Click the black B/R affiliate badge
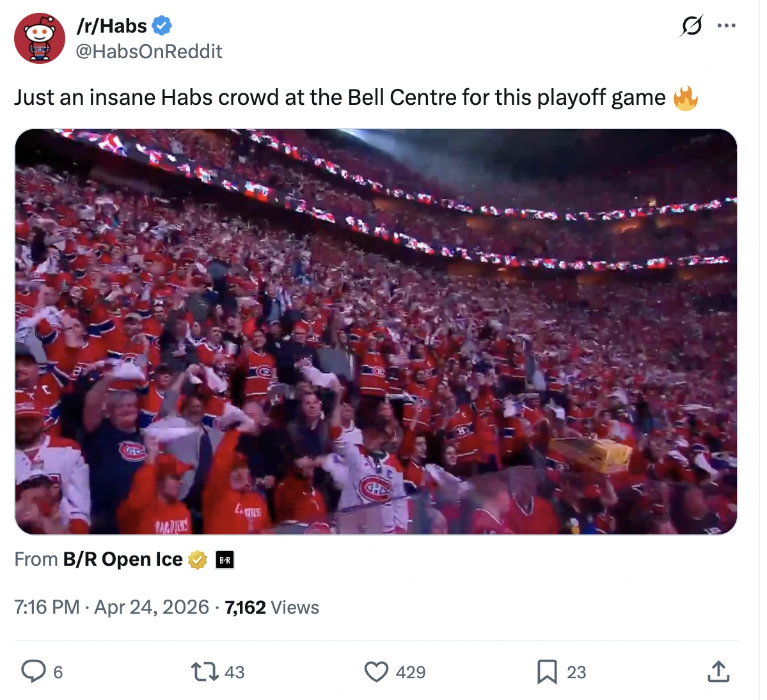Viewport: 767px width, 700px height. click(x=225, y=560)
